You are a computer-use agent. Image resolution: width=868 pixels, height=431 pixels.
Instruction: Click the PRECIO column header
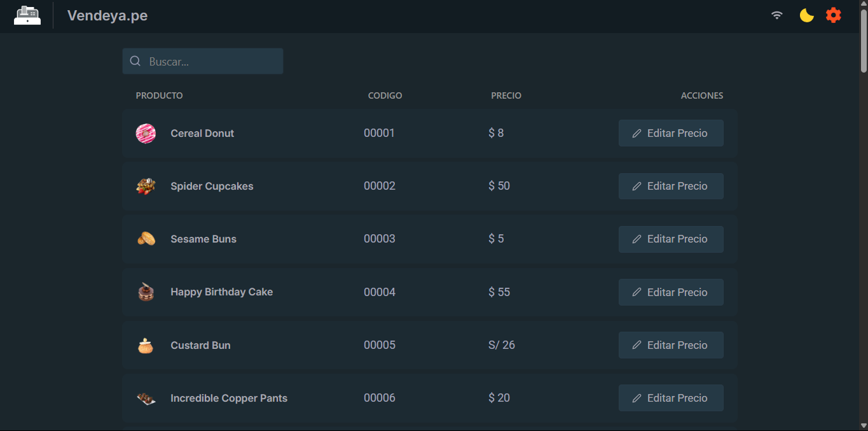click(x=506, y=95)
